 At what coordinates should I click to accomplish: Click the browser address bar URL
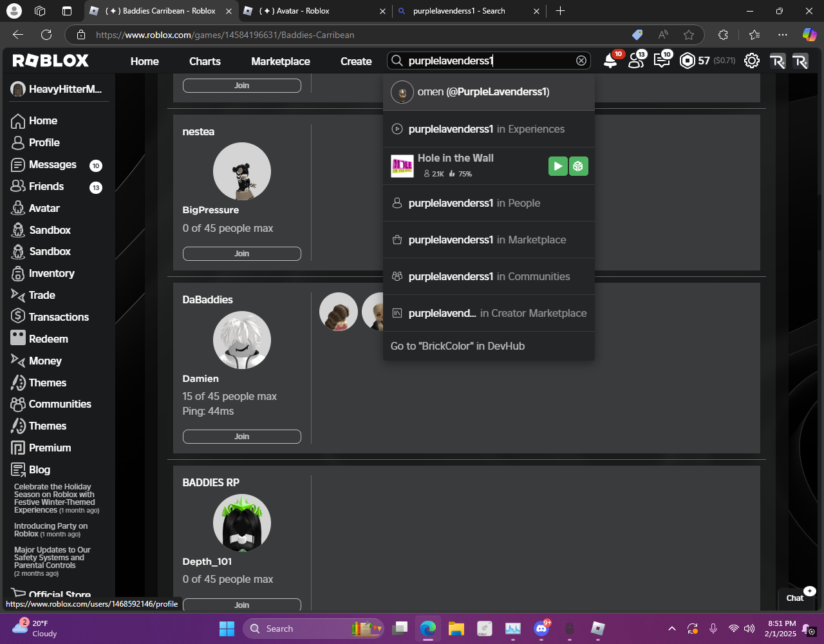(x=225, y=35)
